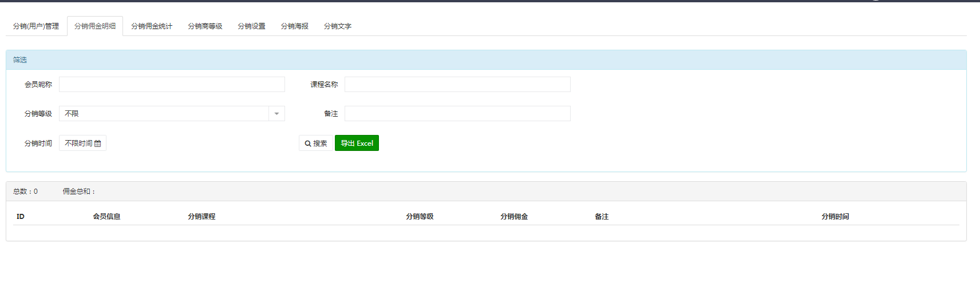Open the 分销等级 dropdown showing 不限
This screenshot has width=980, height=295.
tap(172, 114)
